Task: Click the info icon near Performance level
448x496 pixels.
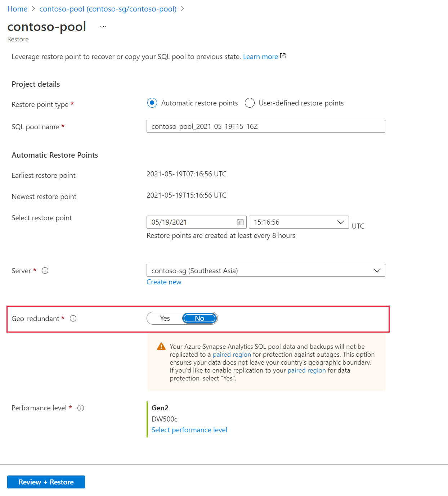Action: pos(81,408)
